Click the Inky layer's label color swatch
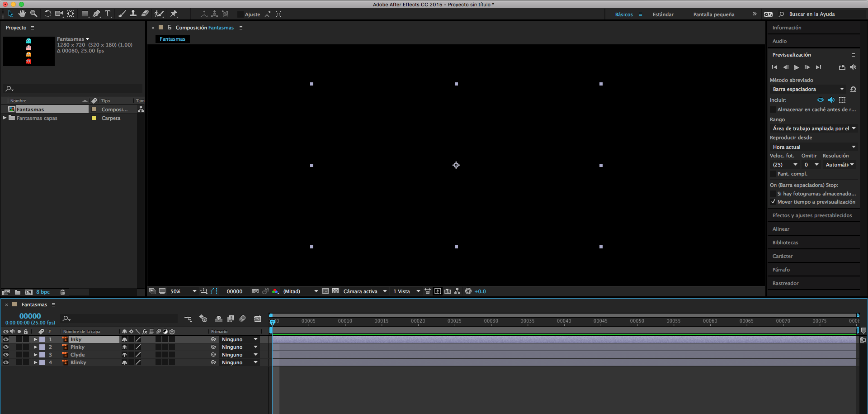 pyautogui.click(x=42, y=339)
